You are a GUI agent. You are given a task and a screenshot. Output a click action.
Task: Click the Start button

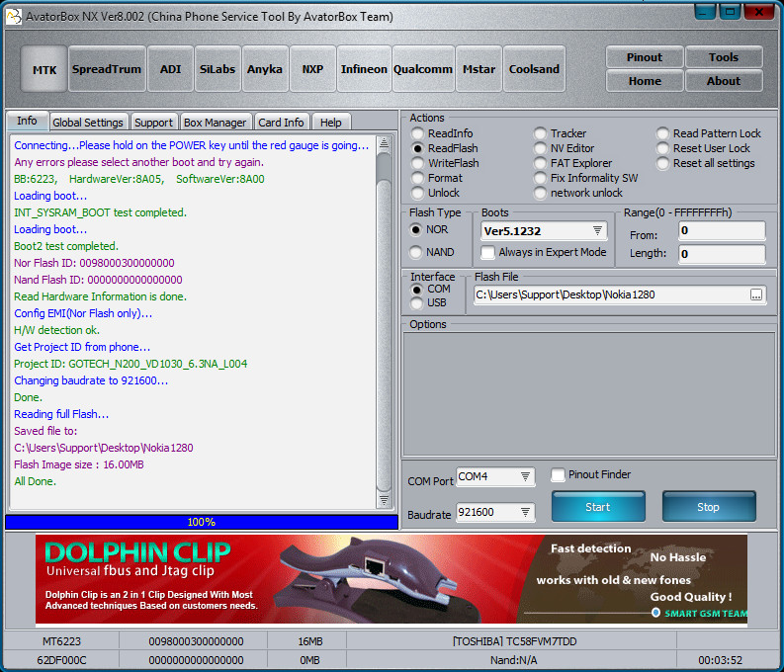(598, 507)
